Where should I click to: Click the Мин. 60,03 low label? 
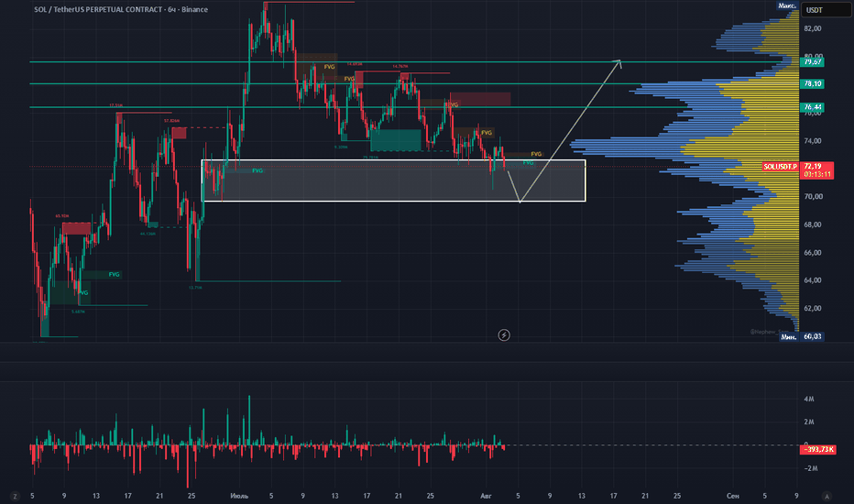tap(801, 336)
